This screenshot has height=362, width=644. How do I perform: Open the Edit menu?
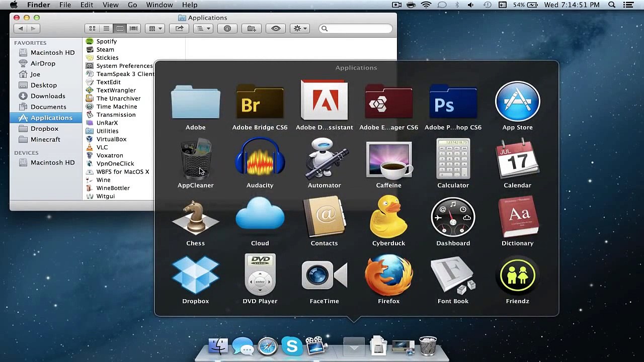click(x=87, y=5)
